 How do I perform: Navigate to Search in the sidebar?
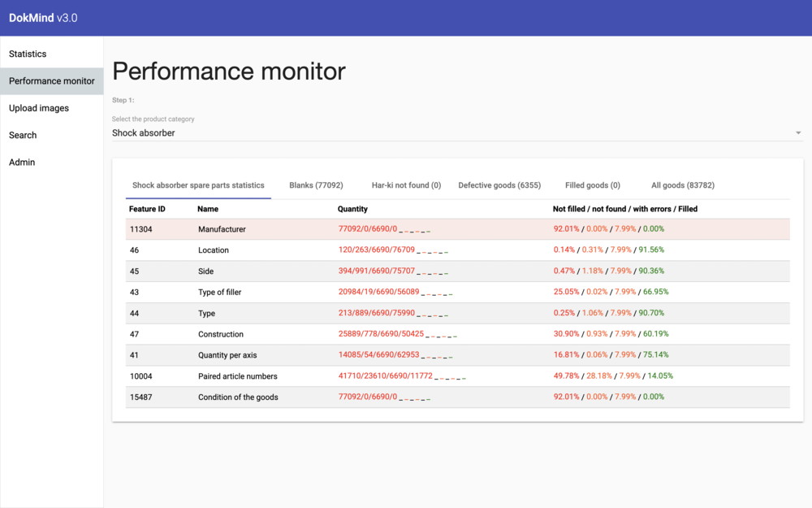[x=23, y=135]
